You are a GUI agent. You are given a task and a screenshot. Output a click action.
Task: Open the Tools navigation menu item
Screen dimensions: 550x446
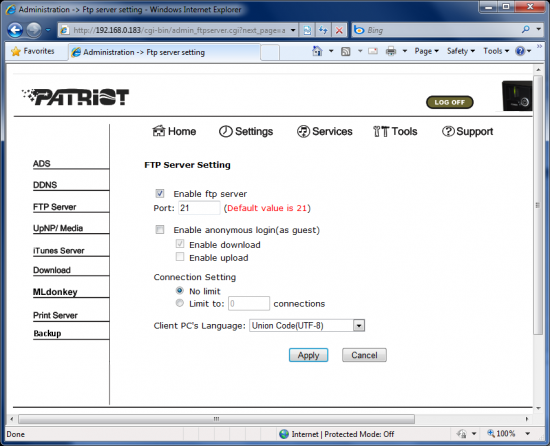tap(395, 131)
